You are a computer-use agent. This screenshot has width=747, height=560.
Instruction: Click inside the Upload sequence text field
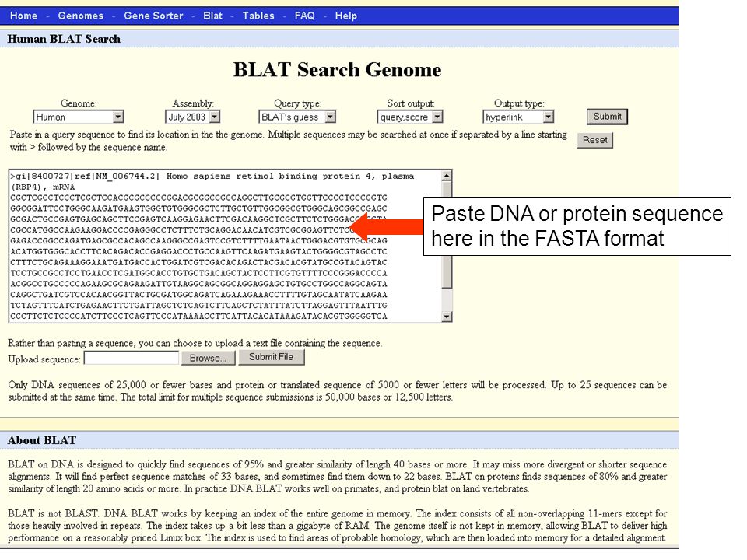(x=132, y=358)
